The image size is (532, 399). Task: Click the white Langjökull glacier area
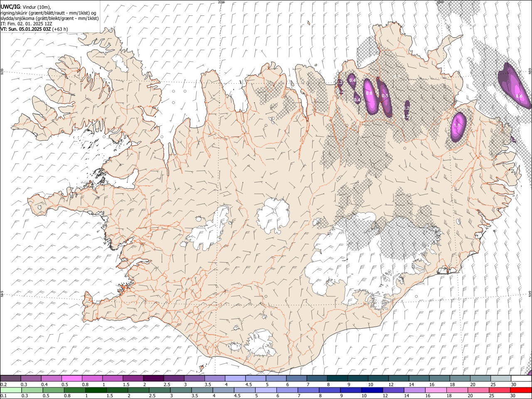click(x=210, y=231)
